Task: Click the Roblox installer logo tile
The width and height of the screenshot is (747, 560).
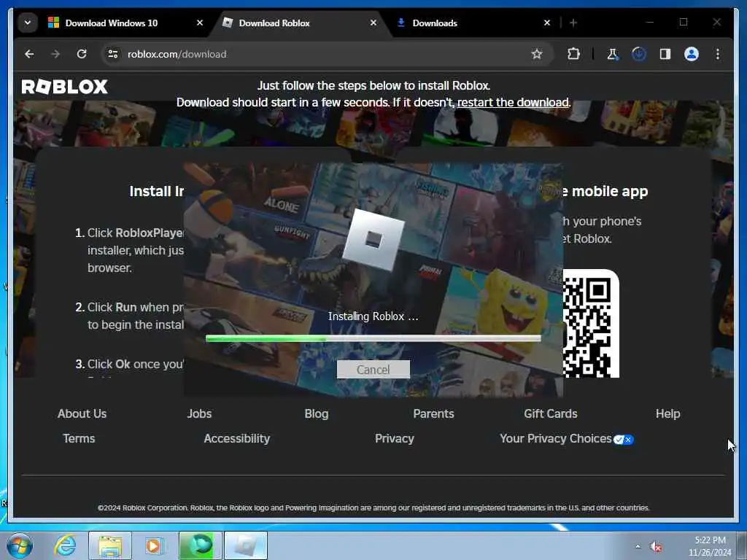Action: [x=373, y=239]
